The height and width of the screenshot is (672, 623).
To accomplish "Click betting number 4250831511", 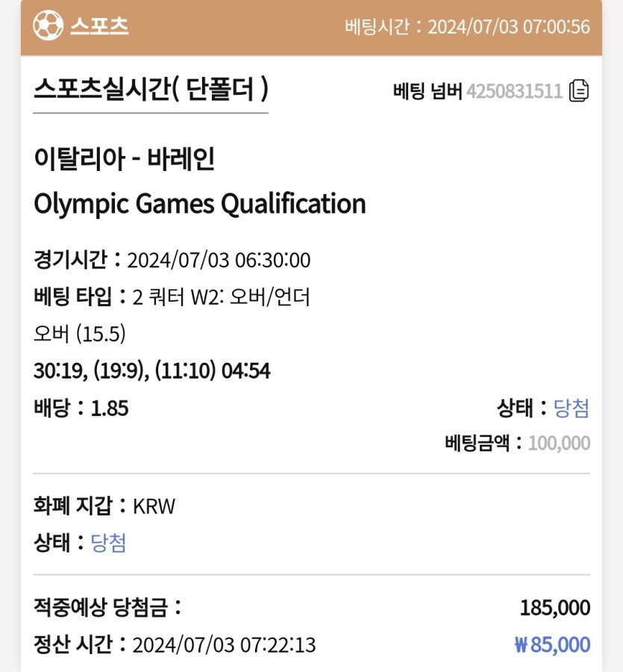I will click(514, 91).
